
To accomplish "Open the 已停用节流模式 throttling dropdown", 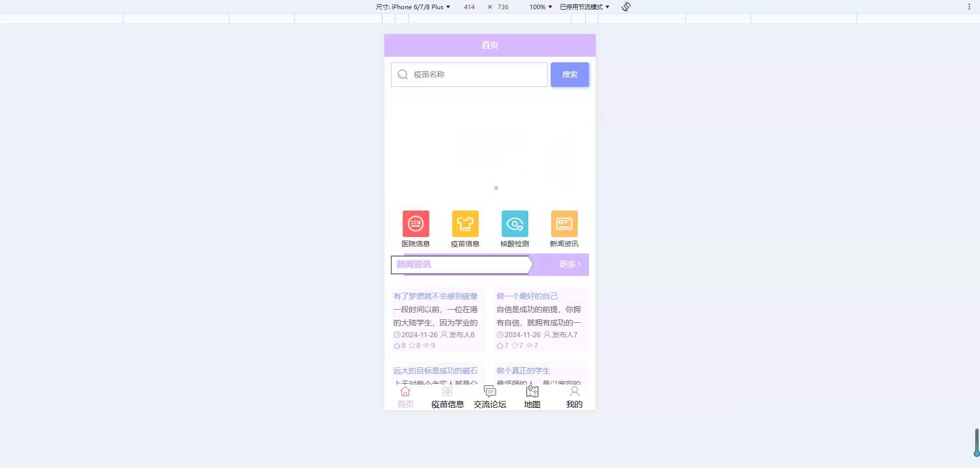I will (583, 7).
